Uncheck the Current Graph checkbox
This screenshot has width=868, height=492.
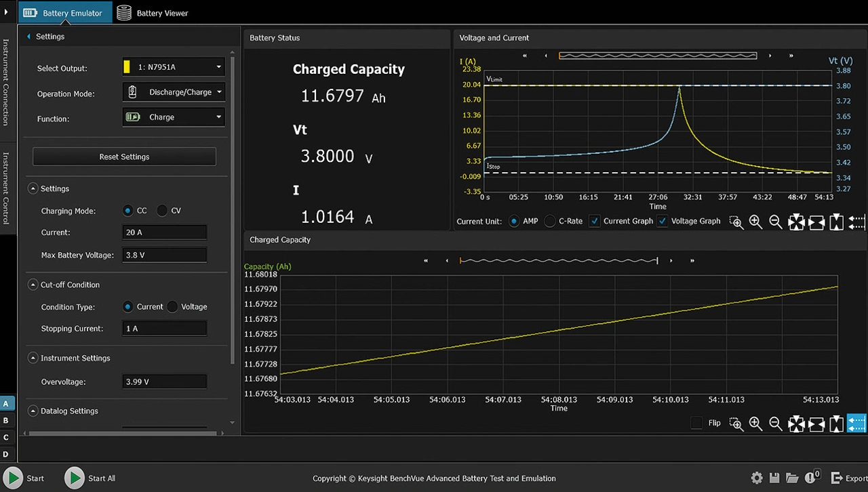pos(595,221)
